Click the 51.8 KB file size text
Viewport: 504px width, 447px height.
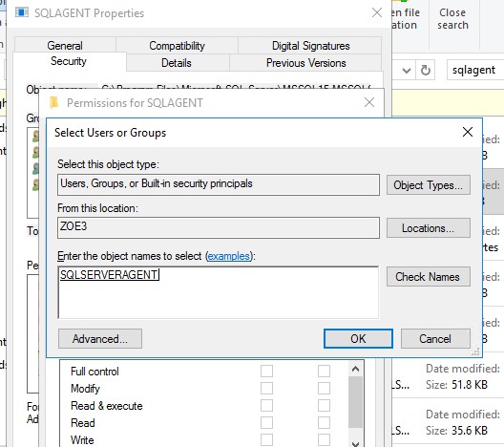click(470, 385)
